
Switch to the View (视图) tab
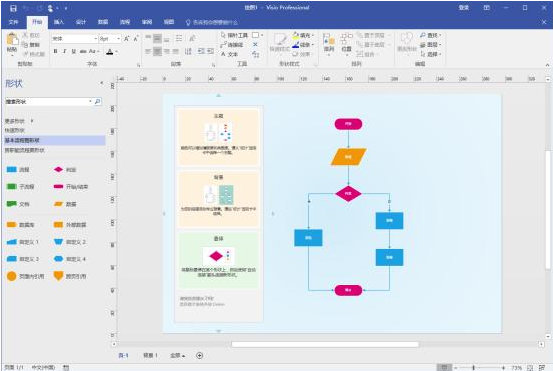tap(169, 22)
